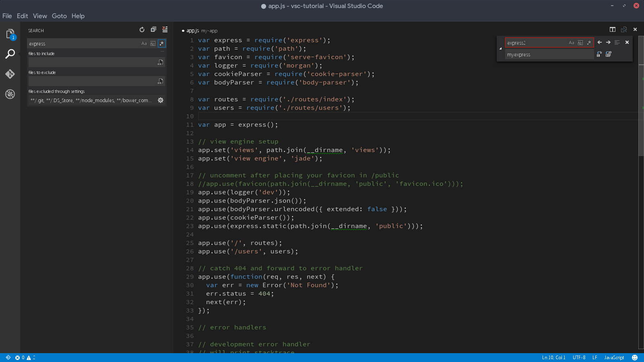This screenshot has height=362, width=644.
Task: Select the app.js editor tab title
Action: click(x=193, y=31)
